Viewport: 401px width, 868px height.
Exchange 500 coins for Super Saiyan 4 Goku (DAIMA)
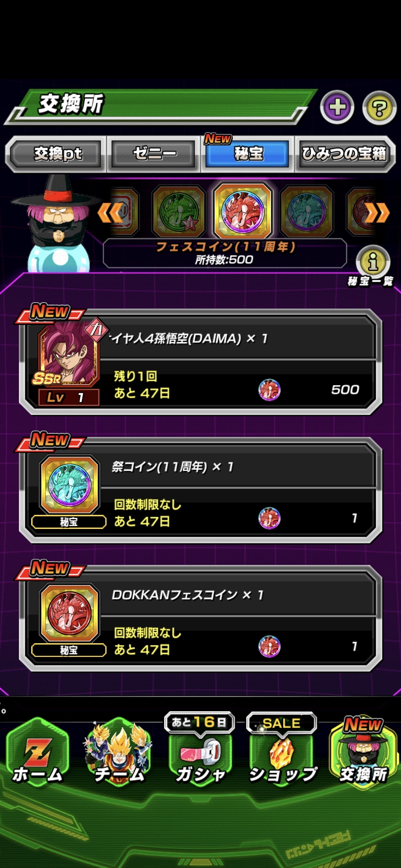[x=200, y=362]
